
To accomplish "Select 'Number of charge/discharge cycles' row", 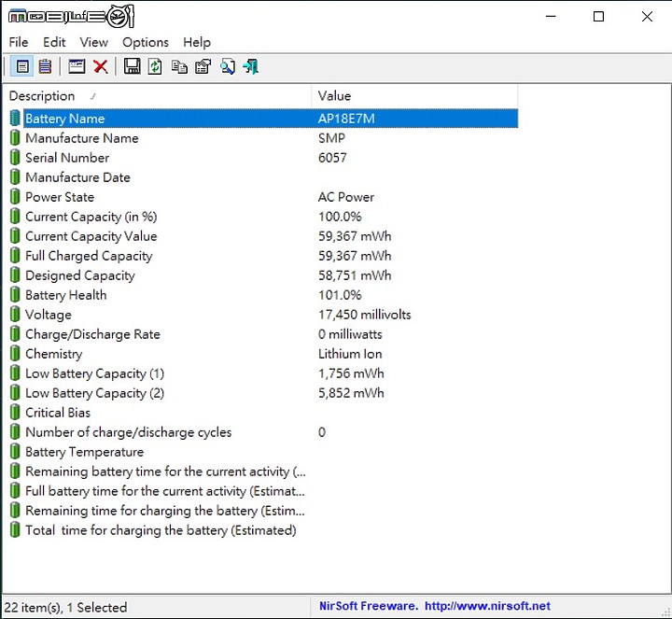I will (129, 432).
